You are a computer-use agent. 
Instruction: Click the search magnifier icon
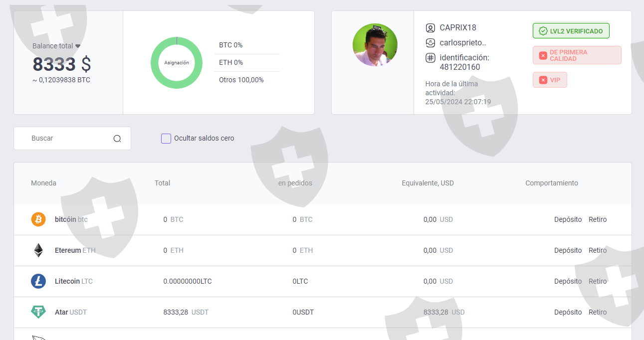[117, 139]
